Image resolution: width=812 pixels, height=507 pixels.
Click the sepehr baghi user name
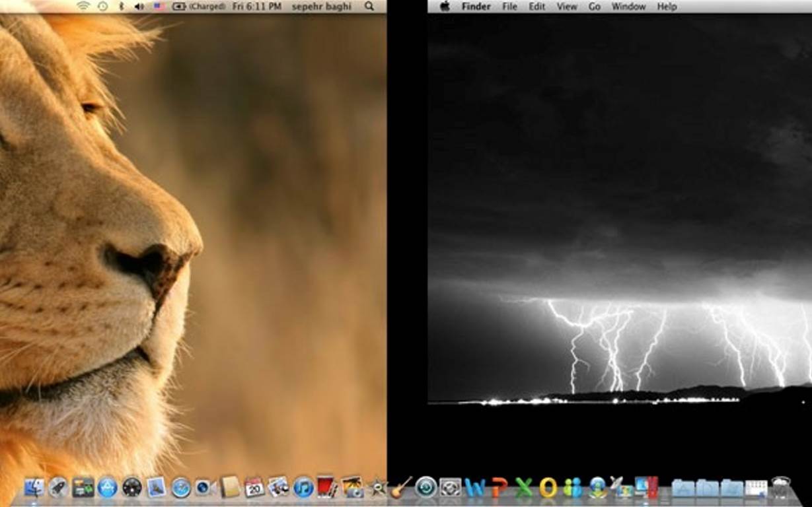(322, 6)
